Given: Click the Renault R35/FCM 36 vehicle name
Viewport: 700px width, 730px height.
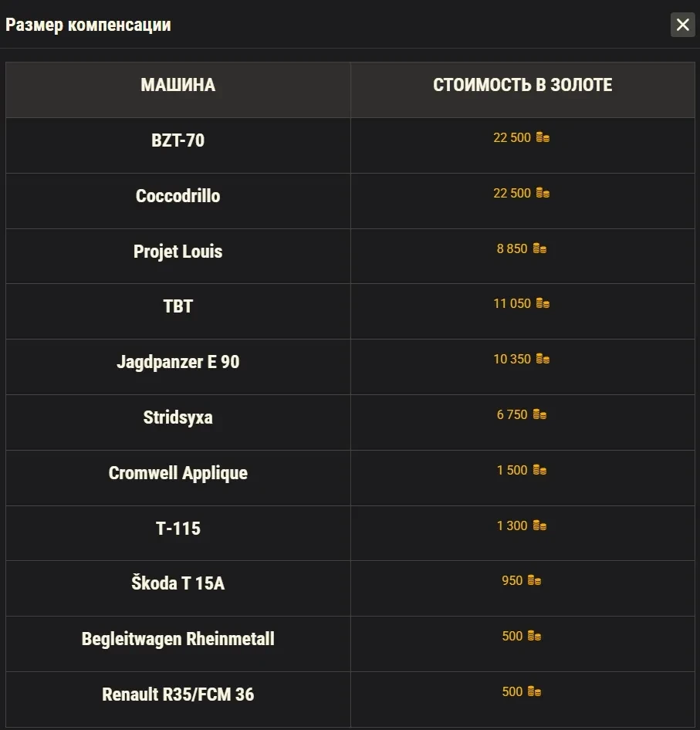Looking at the screenshot, I should click(x=178, y=695).
